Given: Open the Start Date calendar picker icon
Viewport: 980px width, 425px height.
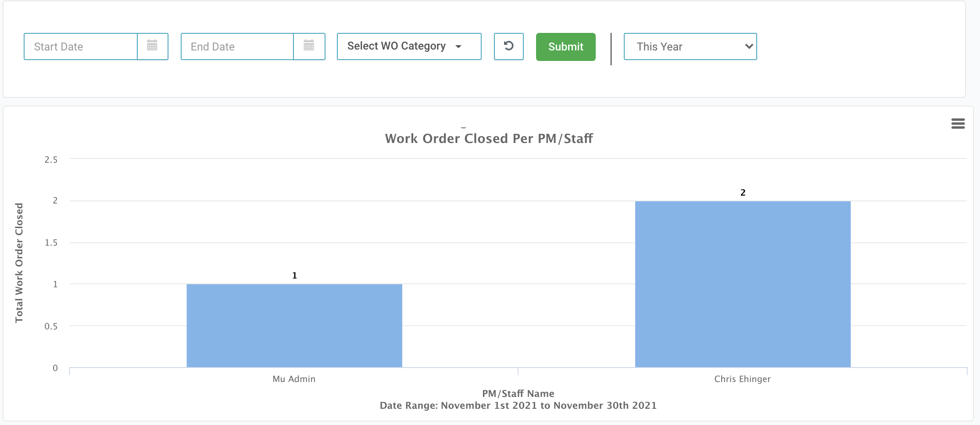Looking at the screenshot, I should (152, 46).
